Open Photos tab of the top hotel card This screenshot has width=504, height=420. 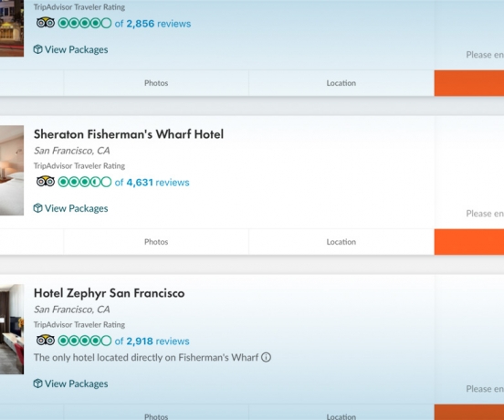pyautogui.click(x=156, y=83)
